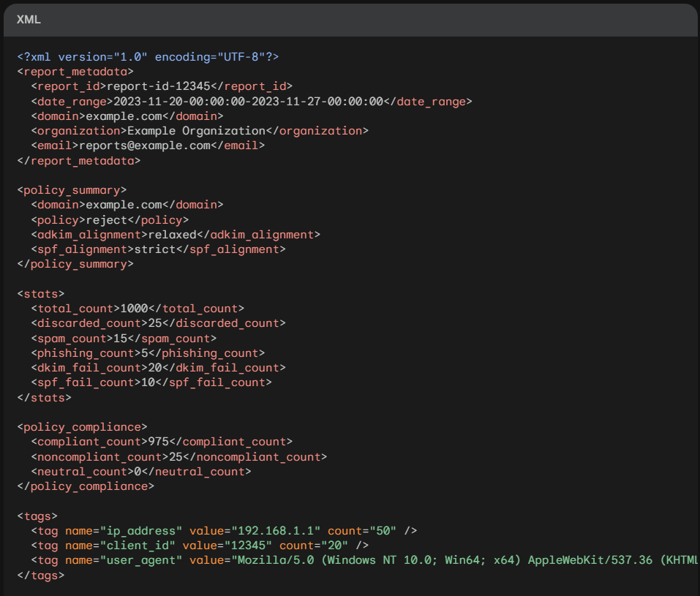This screenshot has width=700, height=596.
Task: Click the XML header label
Action: tap(29, 20)
